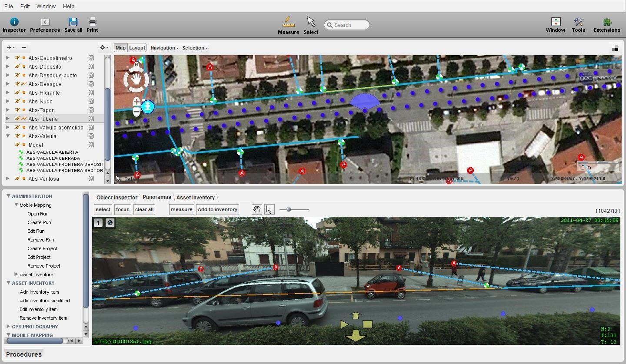Click the pan hand compass control on map

137,80
